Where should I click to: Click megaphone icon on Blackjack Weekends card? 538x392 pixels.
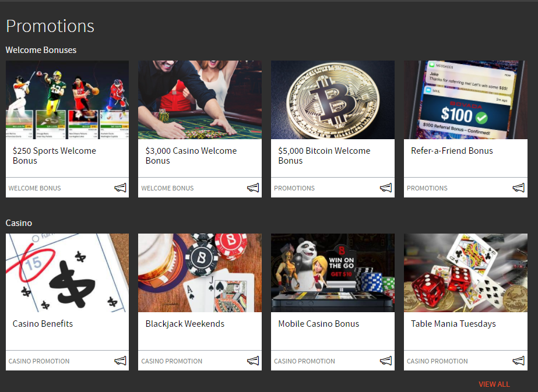click(253, 361)
